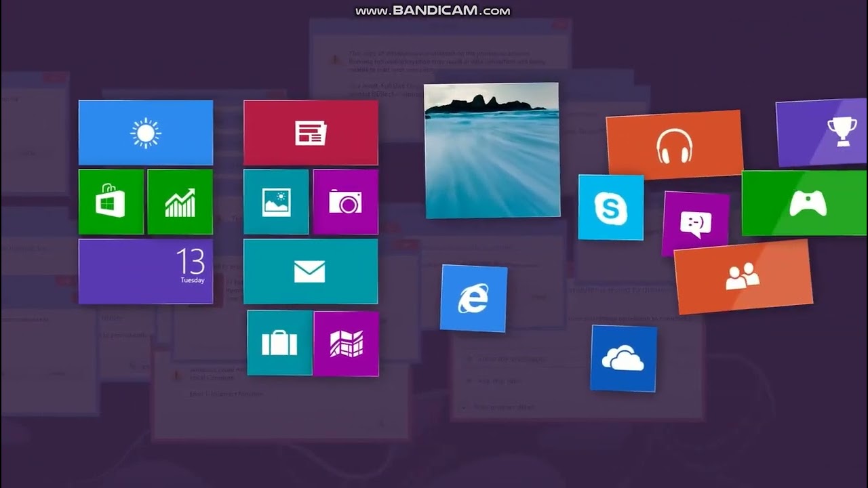Select the Desktop tile with beach photo

[x=492, y=150]
